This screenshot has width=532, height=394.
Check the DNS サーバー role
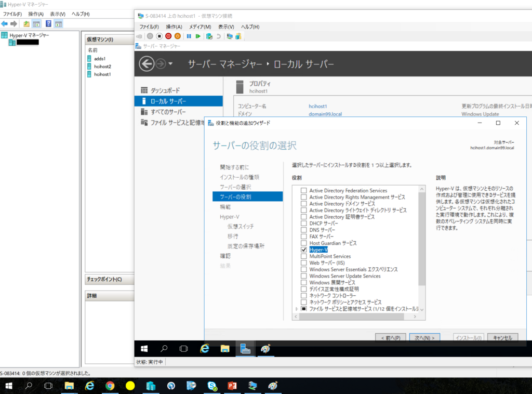coord(303,230)
